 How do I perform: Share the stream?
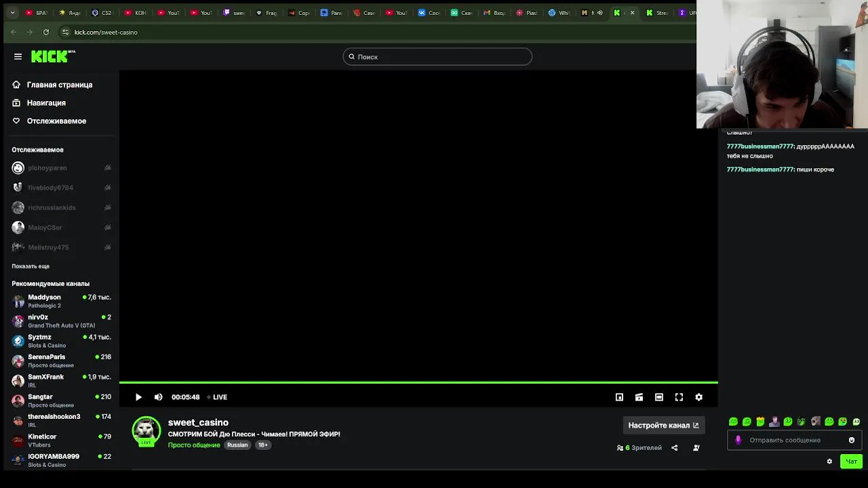[x=674, y=448]
